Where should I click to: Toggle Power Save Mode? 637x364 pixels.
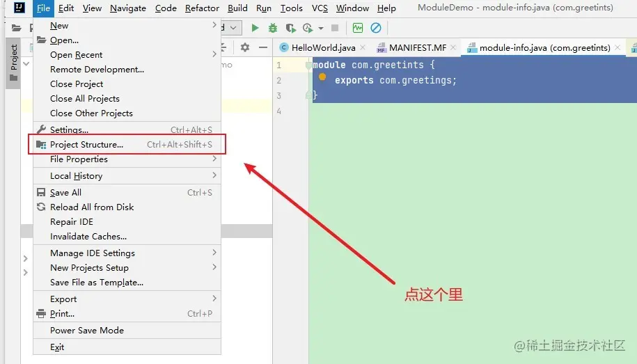click(127, 331)
